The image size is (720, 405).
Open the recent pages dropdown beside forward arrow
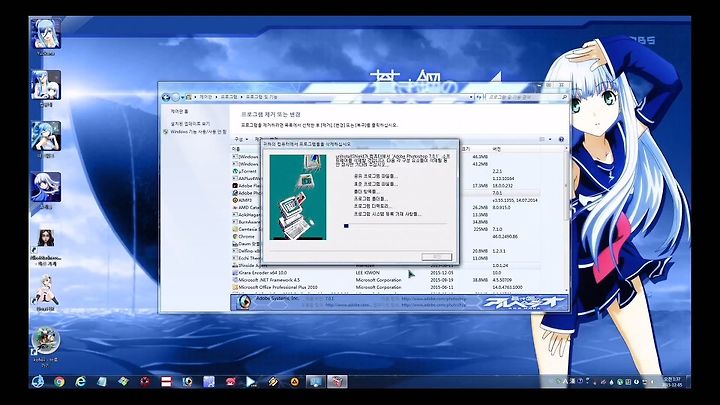pos(182,97)
